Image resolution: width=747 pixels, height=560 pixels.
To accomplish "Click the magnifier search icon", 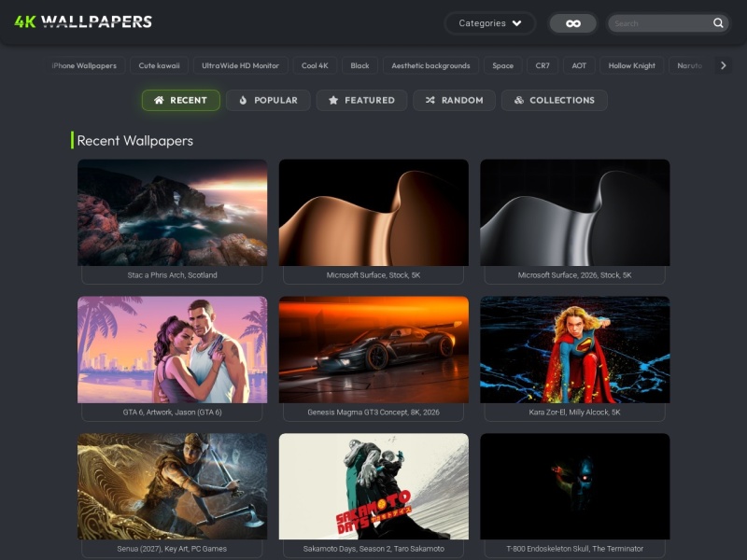I will pos(718,23).
